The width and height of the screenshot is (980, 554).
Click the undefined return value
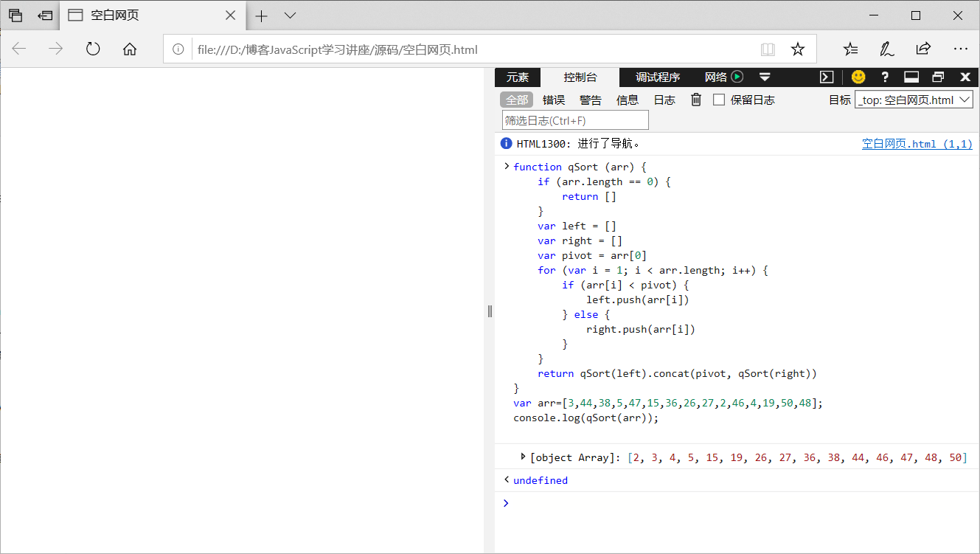pyautogui.click(x=541, y=480)
